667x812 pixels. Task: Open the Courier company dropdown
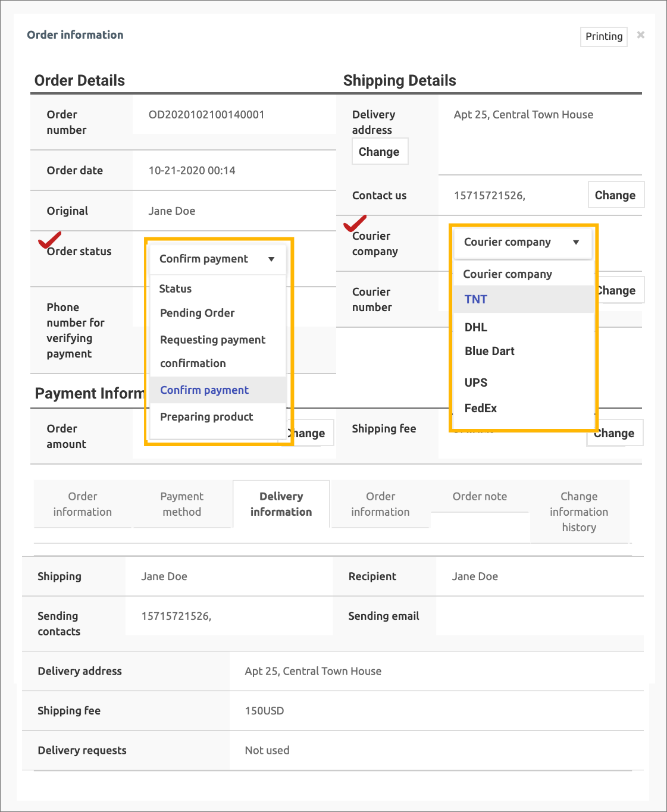click(x=522, y=242)
